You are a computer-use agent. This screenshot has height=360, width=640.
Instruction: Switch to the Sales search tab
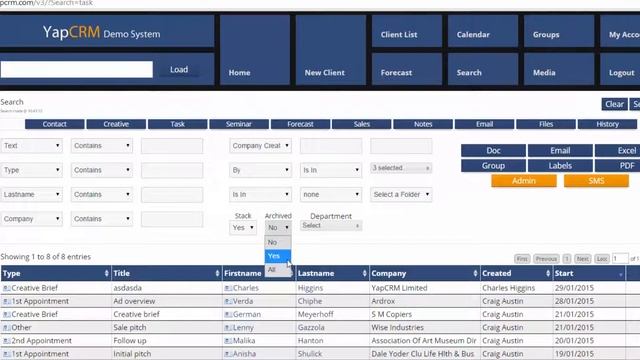click(x=362, y=124)
